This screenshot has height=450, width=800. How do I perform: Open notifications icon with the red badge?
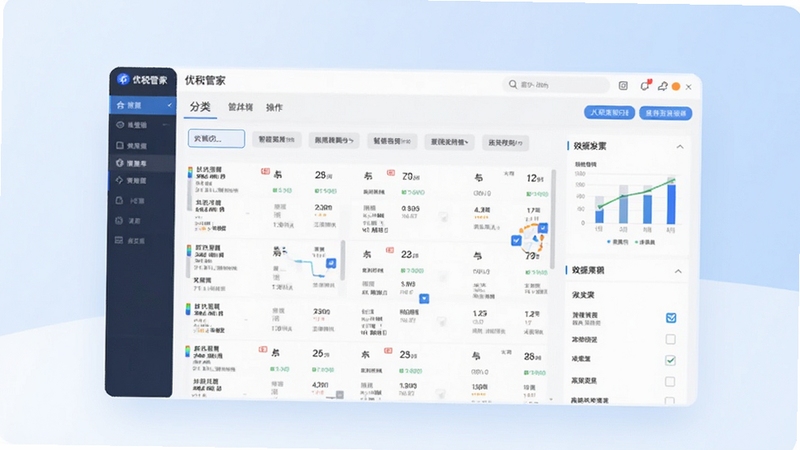(x=645, y=85)
